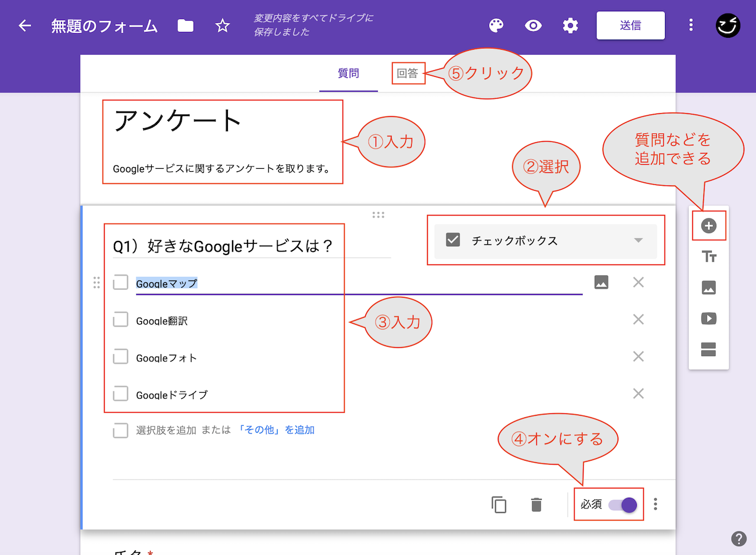Check the Googleフォト option checkbox
Screen dimensions: 756x555
click(x=120, y=357)
